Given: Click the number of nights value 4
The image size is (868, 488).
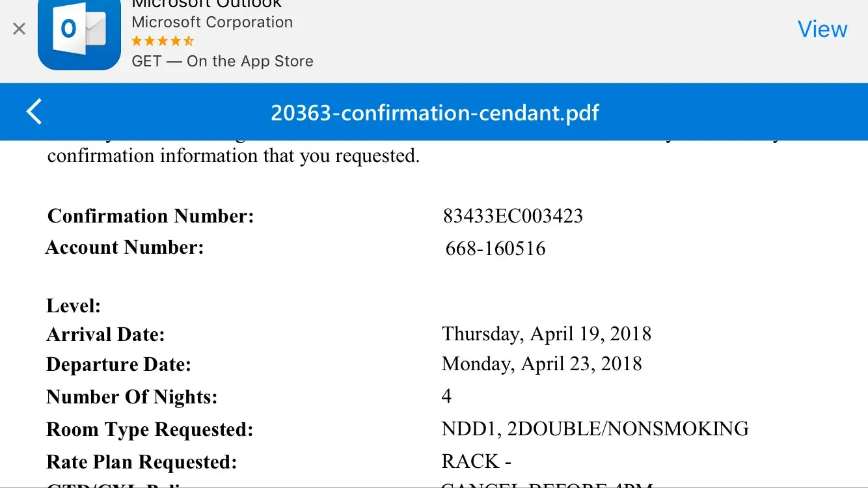Looking at the screenshot, I should pos(446,396).
